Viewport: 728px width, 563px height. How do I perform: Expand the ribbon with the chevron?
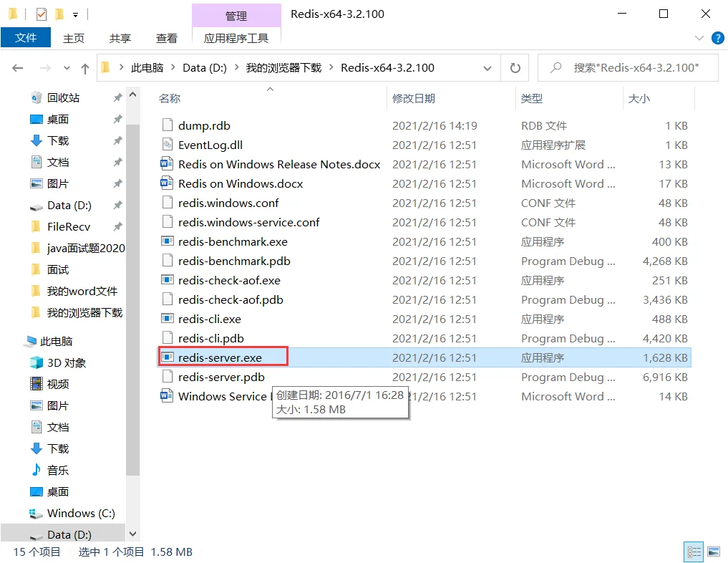click(x=699, y=38)
